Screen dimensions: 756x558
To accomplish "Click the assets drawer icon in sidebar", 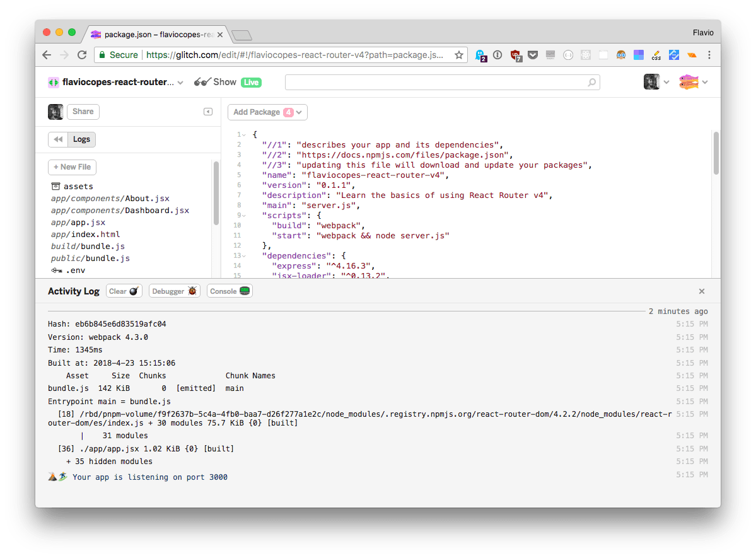I will pyautogui.click(x=56, y=185).
